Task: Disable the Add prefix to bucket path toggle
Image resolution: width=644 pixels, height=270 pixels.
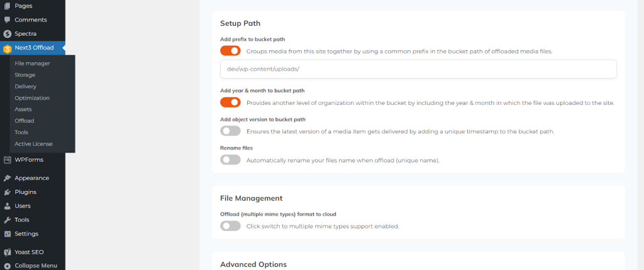Action: pos(230,51)
